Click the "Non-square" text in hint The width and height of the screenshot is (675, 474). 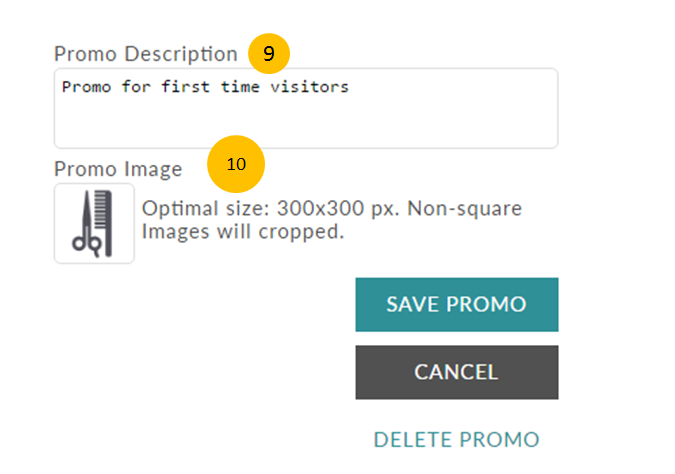(464, 209)
